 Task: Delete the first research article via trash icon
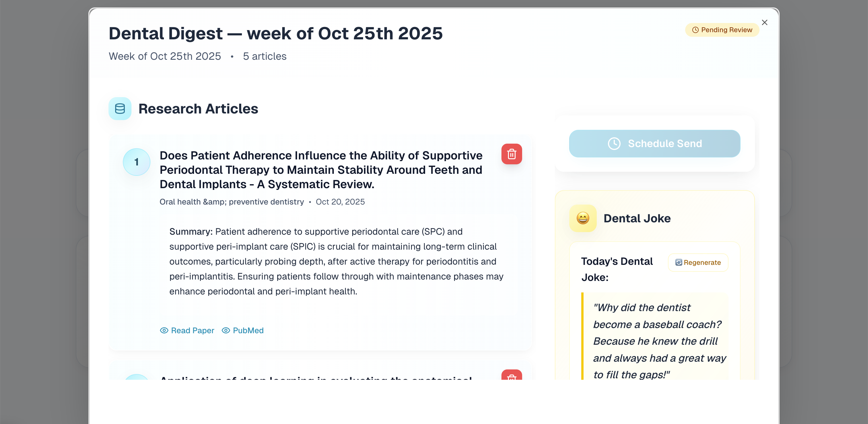click(x=511, y=154)
